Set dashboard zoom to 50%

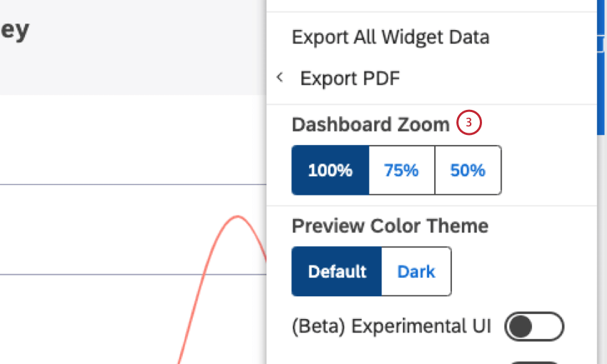(x=468, y=171)
